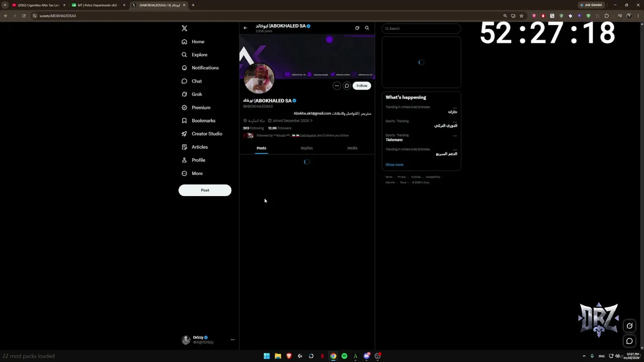Search this profile's posts via magnifier icon
This screenshot has width=644, height=362.
click(367, 28)
